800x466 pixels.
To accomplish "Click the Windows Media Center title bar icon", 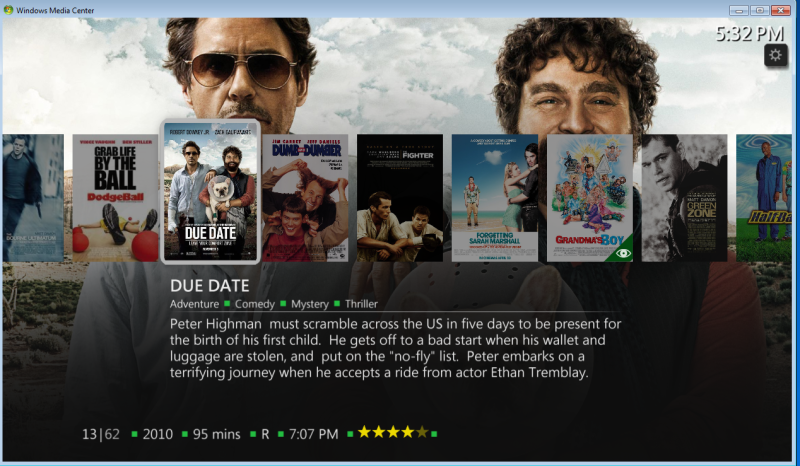I will 8,10.
